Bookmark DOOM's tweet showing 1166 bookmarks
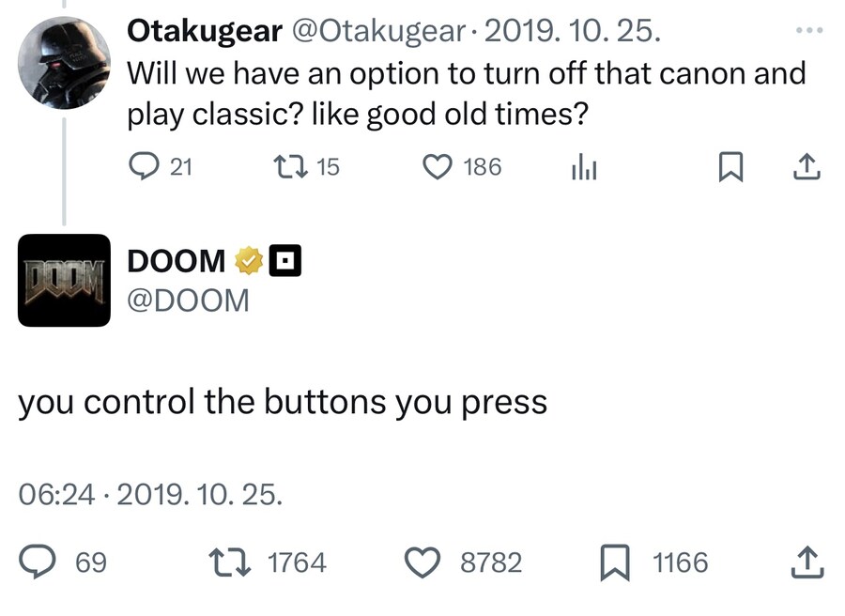 (615, 562)
